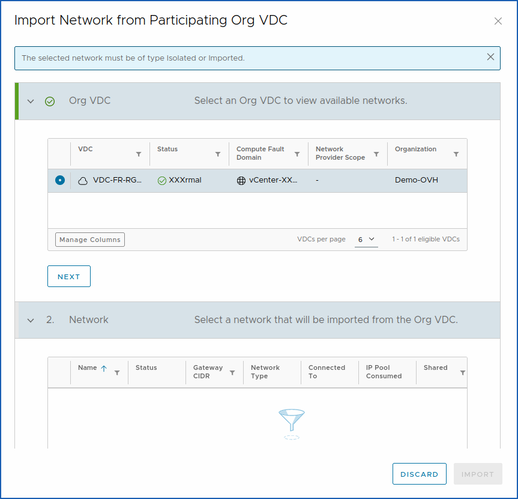Click the NEXT button

[x=69, y=276]
